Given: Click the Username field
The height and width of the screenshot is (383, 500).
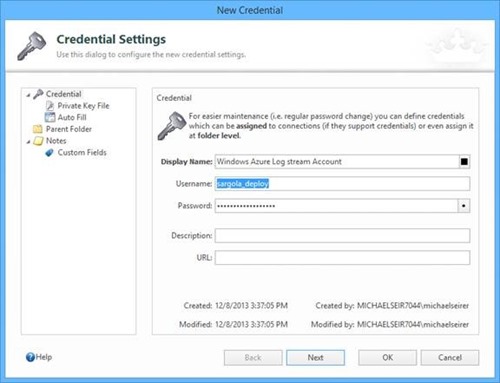Looking at the screenshot, I should coord(342,184).
